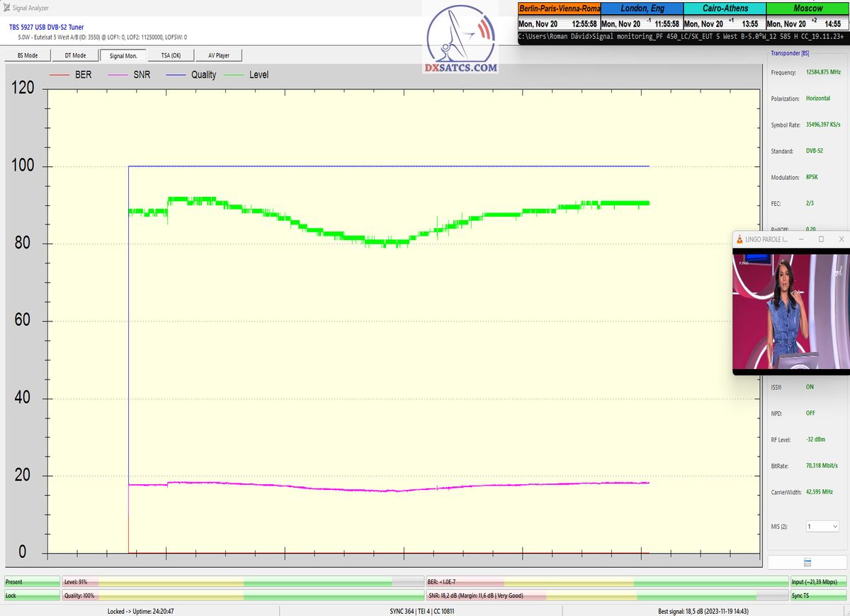The width and height of the screenshot is (850, 616).
Task: Click the SNR 18,2 dB margin bar
Action: [x=607, y=595]
